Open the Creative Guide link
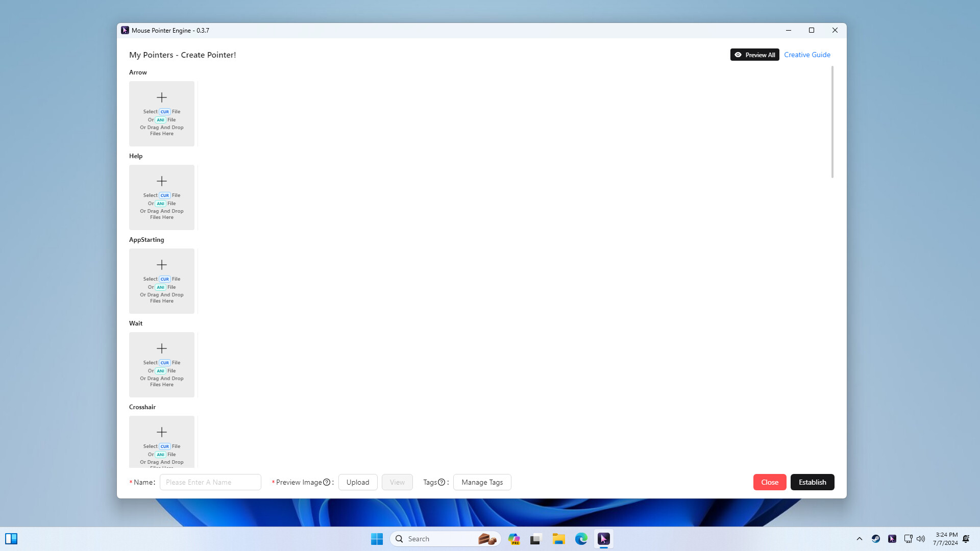This screenshot has width=980, height=551. coord(807,55)
